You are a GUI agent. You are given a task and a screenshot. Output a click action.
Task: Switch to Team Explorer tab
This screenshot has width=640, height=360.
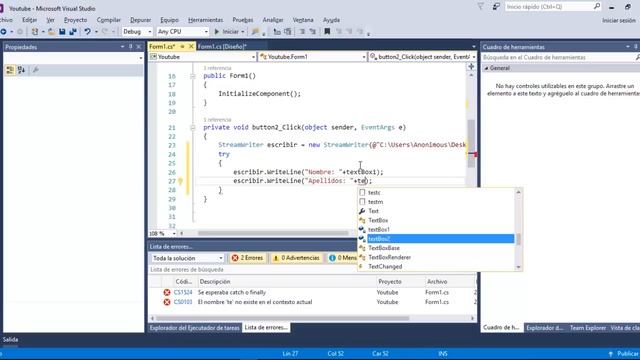click(588, 328)
